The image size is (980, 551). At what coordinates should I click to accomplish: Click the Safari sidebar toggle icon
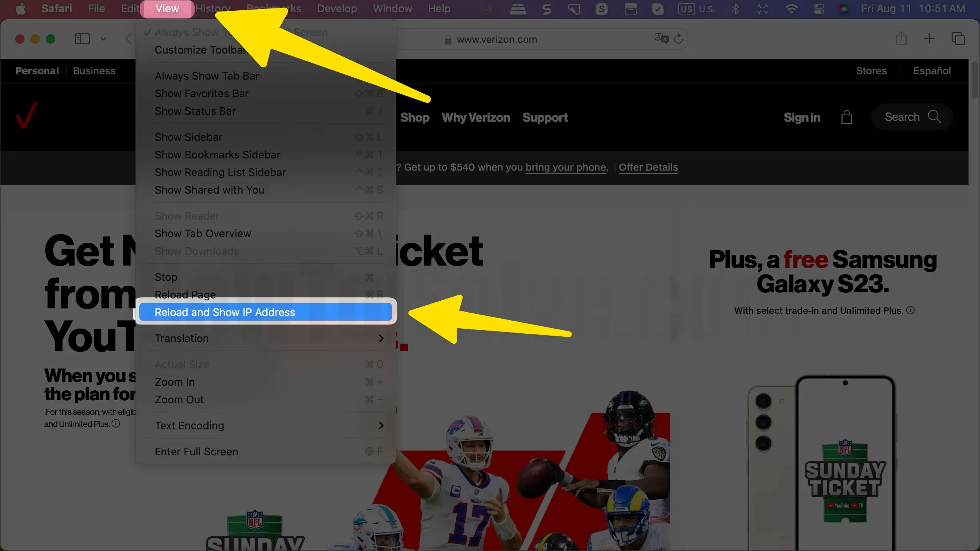coord(82,39)
